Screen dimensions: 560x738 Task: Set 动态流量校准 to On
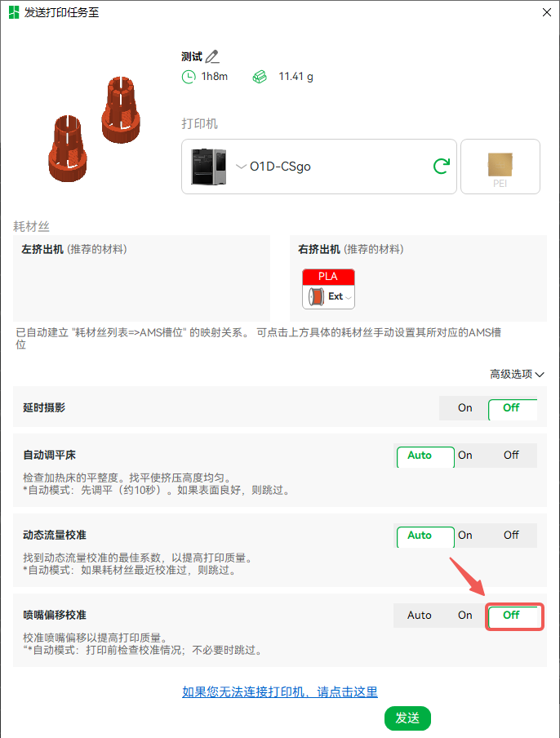click(465, 536)
